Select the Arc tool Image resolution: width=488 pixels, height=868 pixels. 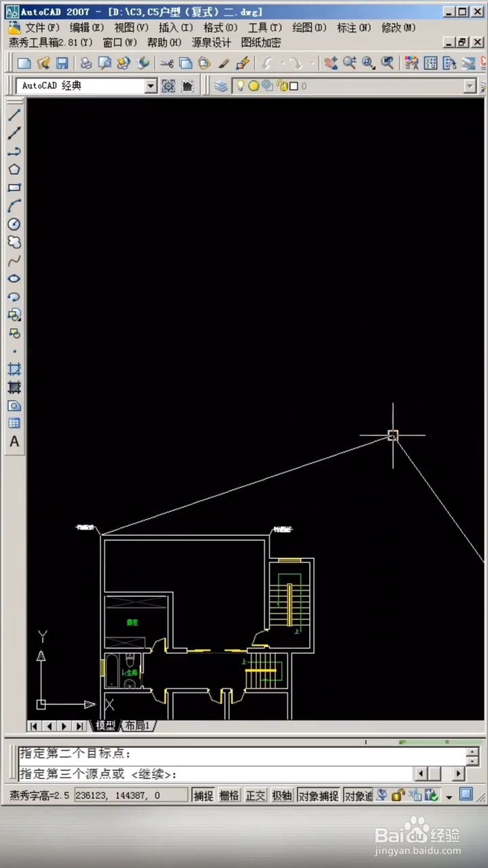14,206
